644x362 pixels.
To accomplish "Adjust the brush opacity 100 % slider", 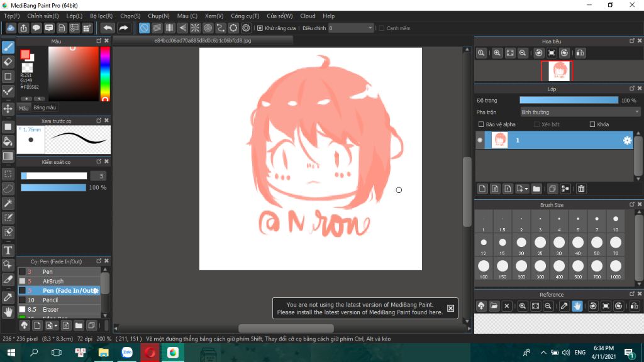I will point(53,187).
